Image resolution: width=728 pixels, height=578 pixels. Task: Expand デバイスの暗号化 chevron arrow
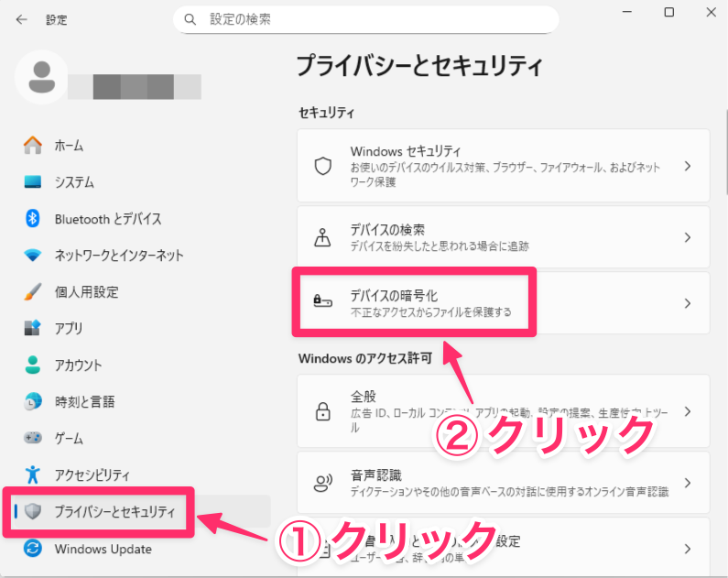coord(687,303)
